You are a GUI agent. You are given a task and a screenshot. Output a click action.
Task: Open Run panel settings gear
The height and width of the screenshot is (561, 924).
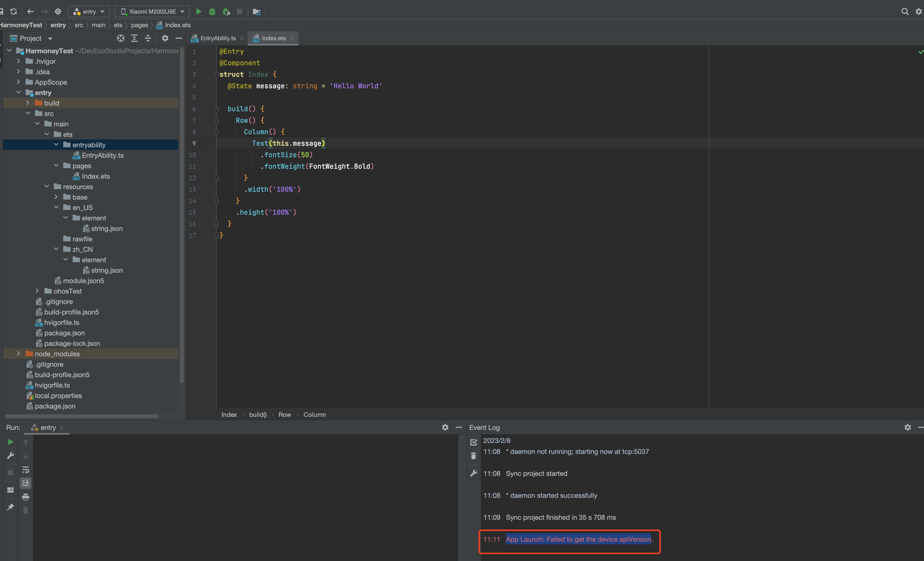point(445,427)
